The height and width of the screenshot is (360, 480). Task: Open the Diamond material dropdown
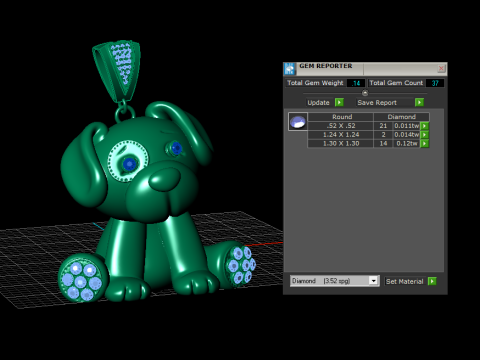[x=373, y=281]
